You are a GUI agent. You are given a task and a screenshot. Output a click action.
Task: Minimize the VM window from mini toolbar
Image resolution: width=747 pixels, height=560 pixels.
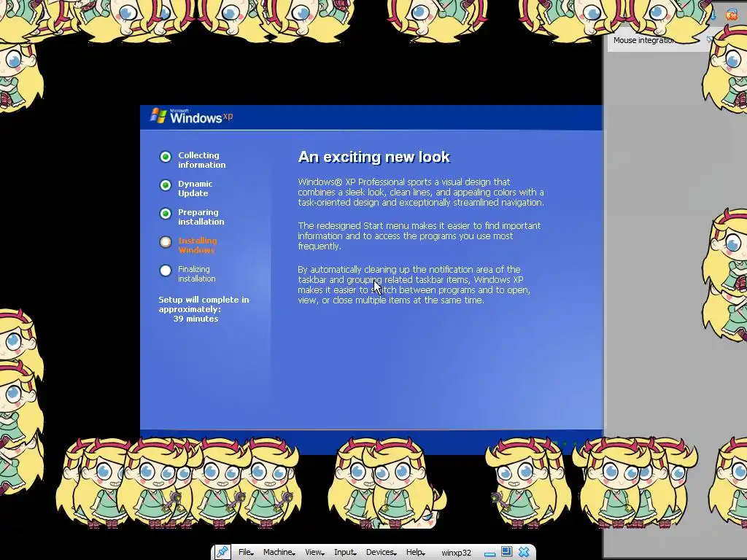click(489, 554)
